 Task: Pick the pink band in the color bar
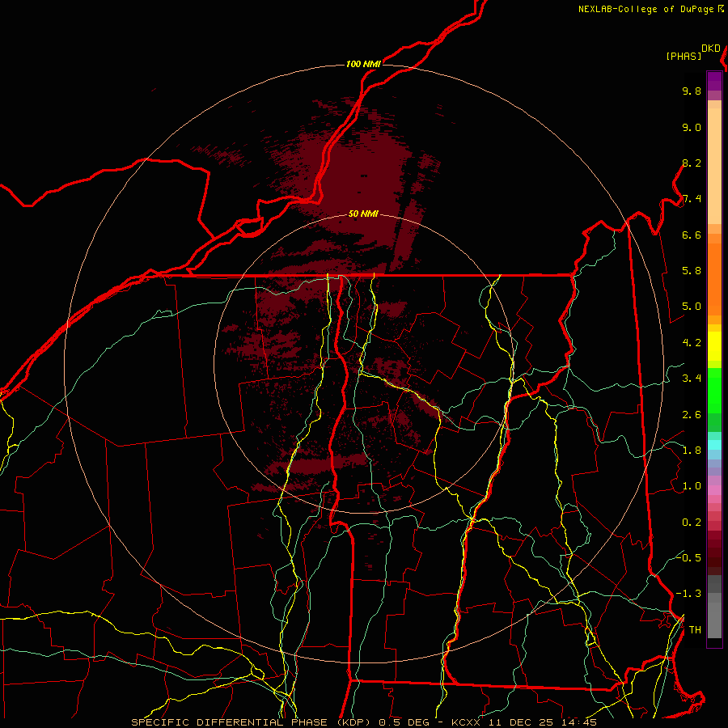tap(714, 490)
